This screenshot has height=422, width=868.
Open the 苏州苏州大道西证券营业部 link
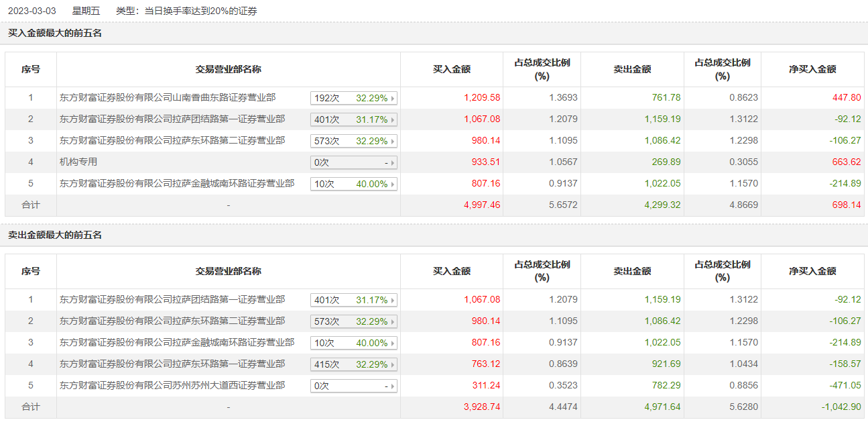(172, 386)
